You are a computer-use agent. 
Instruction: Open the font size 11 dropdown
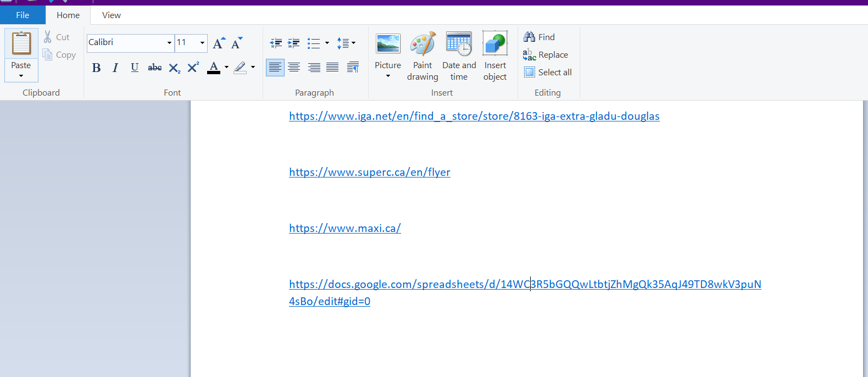pyautogui.click(x=202, y=43)
